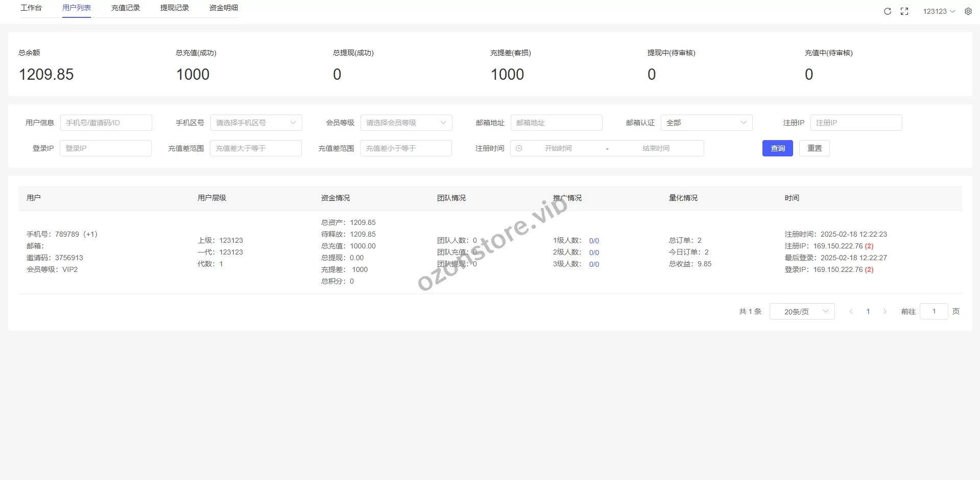Screen dimensions: 980x480
Task: Click the 重置 reset button
Action: point(814,148)
